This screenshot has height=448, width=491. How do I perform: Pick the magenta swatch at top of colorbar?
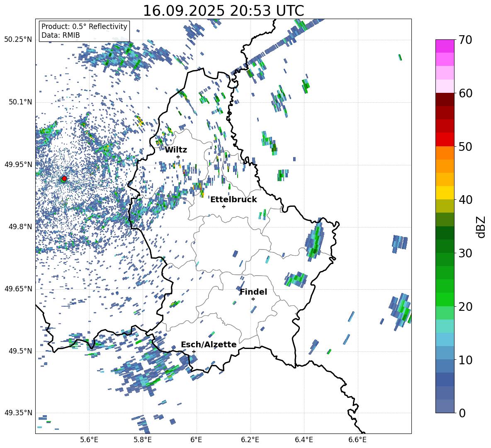coord(445,46)
